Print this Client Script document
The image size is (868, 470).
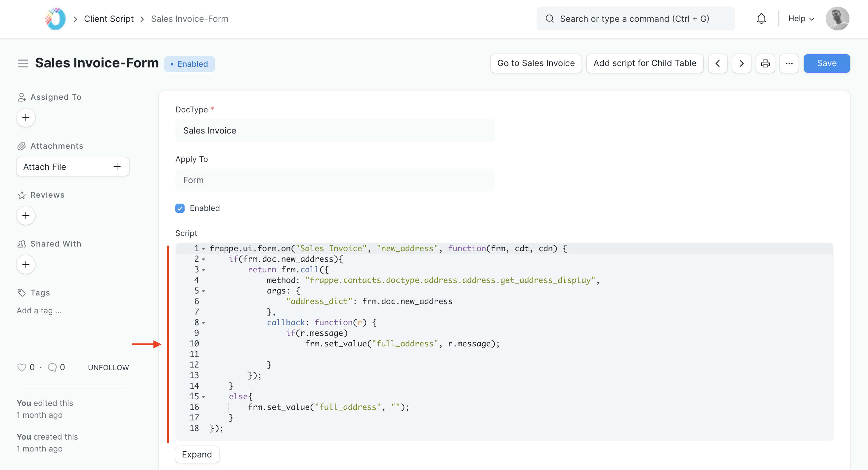765,63
